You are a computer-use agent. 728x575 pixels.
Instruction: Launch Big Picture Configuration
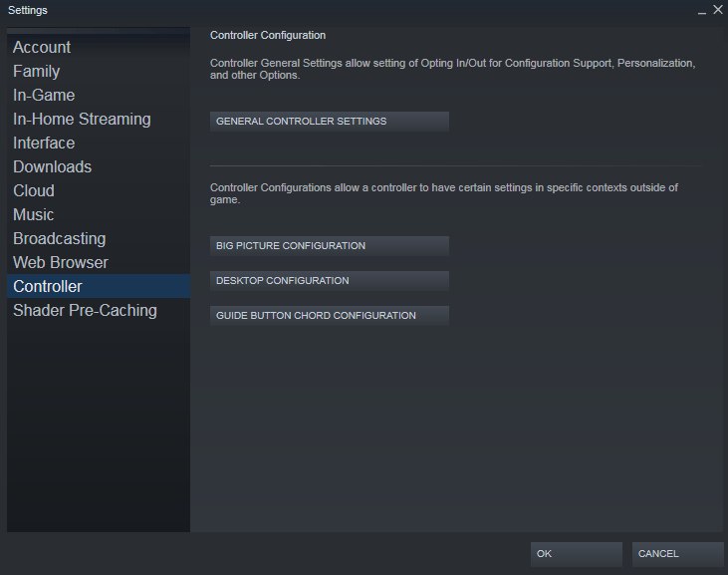[330, 246]
